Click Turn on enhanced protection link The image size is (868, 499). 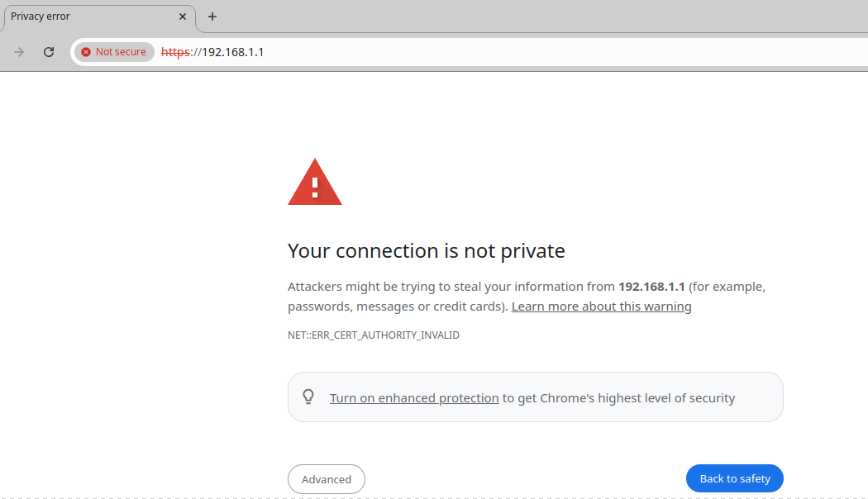[x=414, y=398]
